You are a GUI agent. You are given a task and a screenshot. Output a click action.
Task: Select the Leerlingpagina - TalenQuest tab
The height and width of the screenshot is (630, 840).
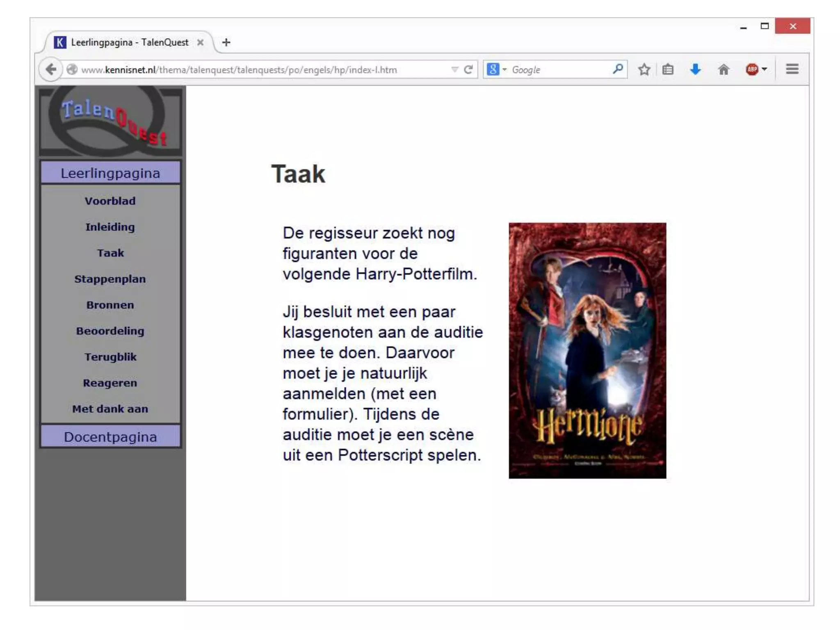click(x=129, y=42)
